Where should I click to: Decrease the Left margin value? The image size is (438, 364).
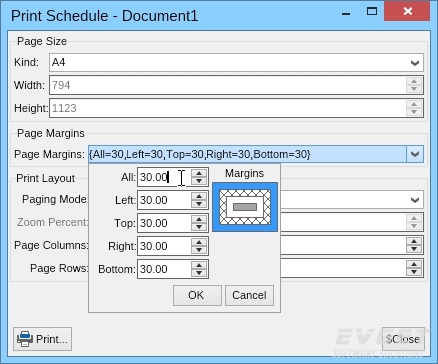click(199, 204)
